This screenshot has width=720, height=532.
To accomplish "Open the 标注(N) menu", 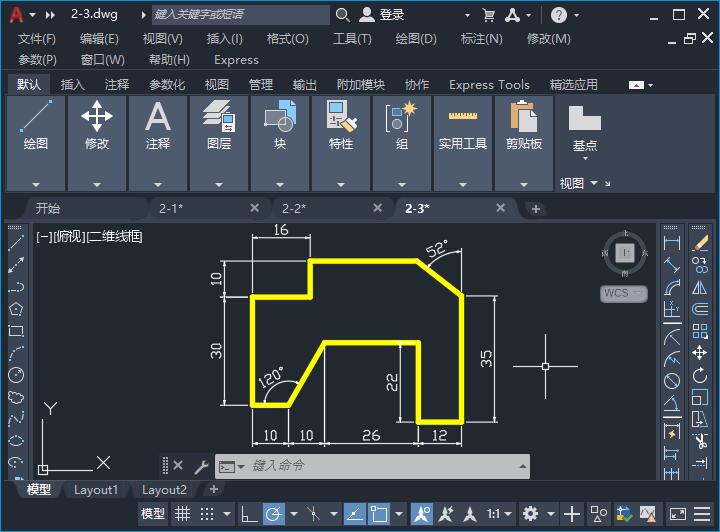I will coord(481,39).
